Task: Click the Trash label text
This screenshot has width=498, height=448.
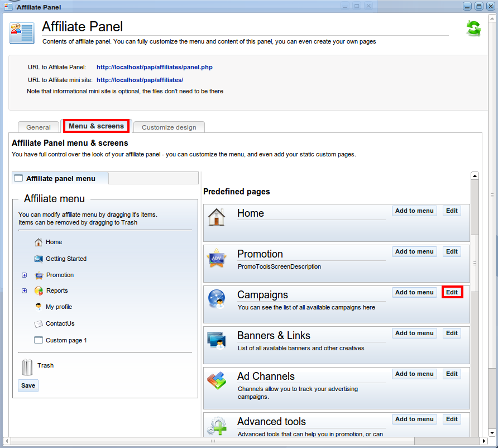Action: [x=45, y=365]
